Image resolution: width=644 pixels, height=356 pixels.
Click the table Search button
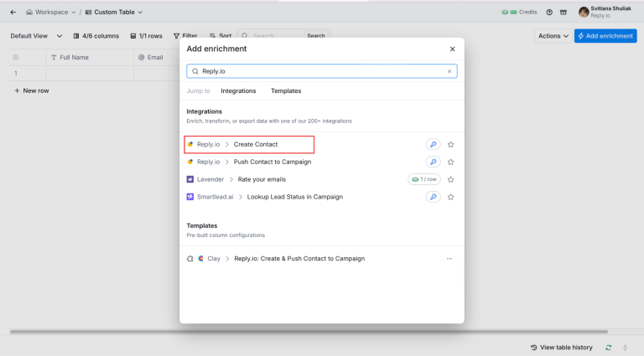coord(316,36)
